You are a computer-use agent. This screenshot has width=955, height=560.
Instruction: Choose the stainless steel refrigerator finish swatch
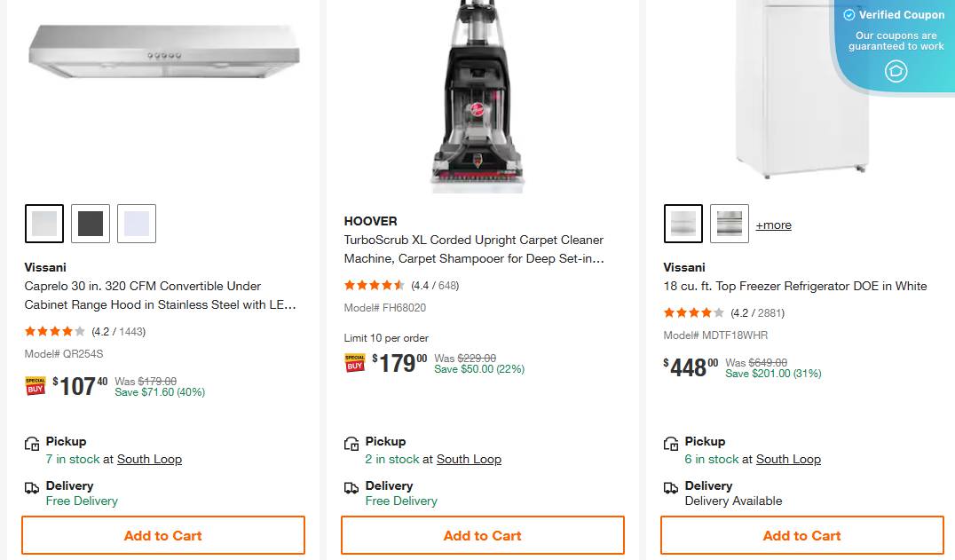(730, 224)
